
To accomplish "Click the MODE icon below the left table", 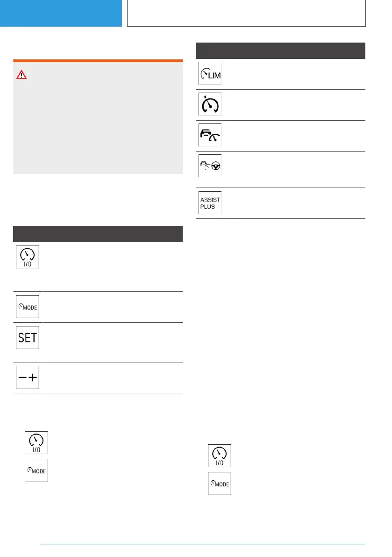I will tap(36, 470).
